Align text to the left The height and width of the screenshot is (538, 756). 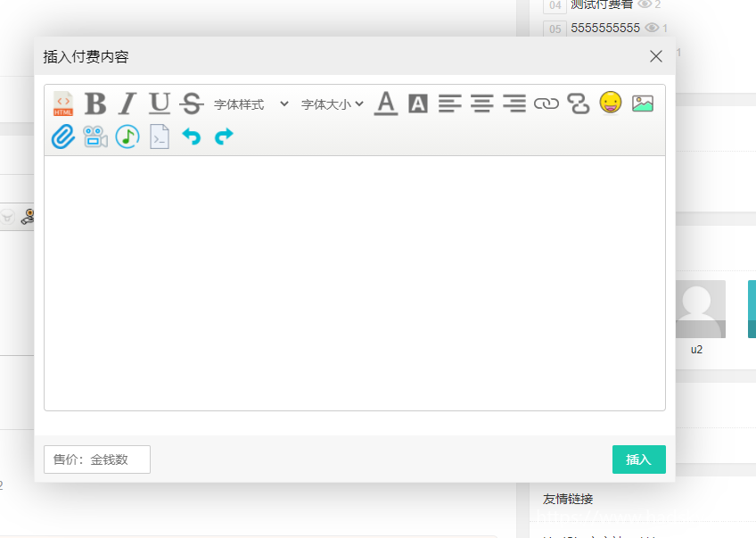pyautogui.click(x=450, y=104)
